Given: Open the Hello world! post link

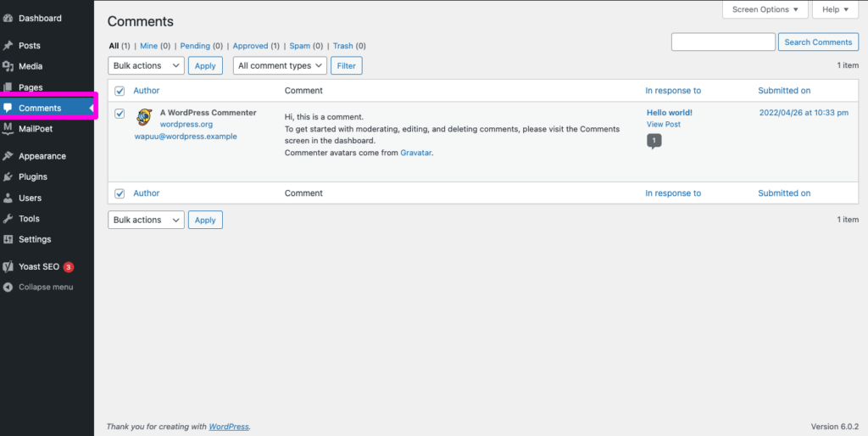Looking at the screenshot, I should click(670, 113).
